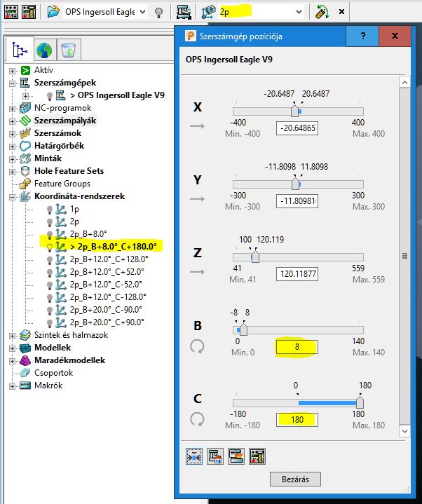Viewport: 422px width, 504px height.
Task: Click the small x next to tool icon
Action: 341,12
